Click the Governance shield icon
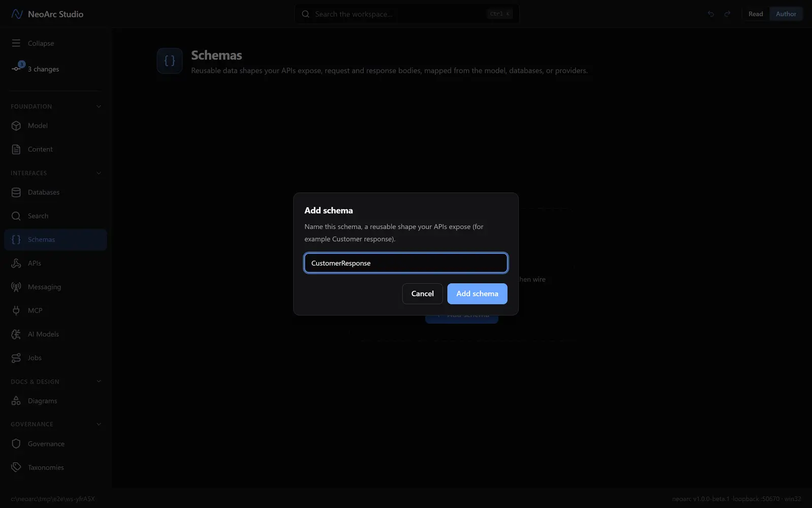 [16, 444]
